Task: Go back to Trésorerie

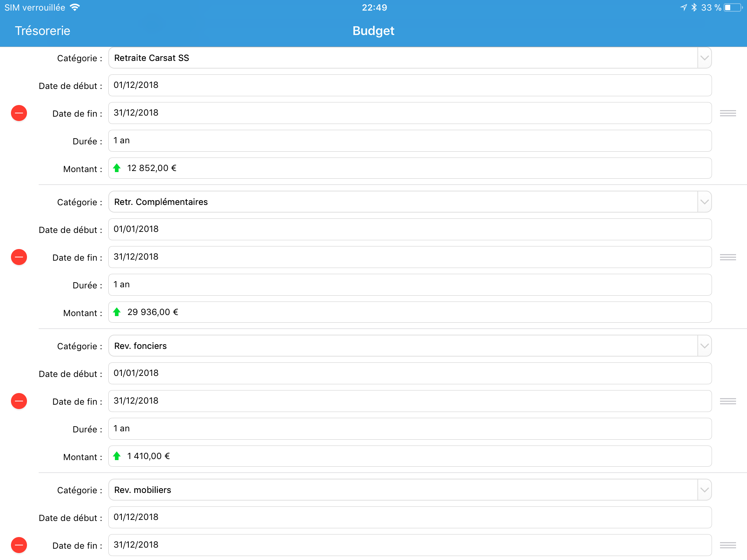Action: click(x=42, y=31)
